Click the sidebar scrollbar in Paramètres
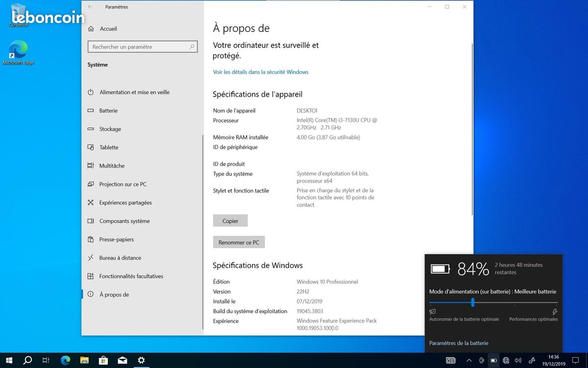588x368 pixels. (202, 232)
